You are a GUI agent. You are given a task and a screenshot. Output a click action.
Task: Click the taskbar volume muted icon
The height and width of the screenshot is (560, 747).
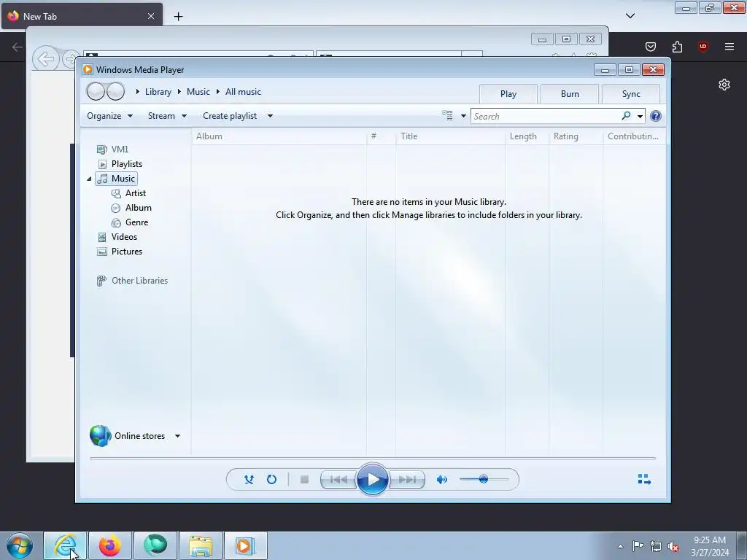673,546
